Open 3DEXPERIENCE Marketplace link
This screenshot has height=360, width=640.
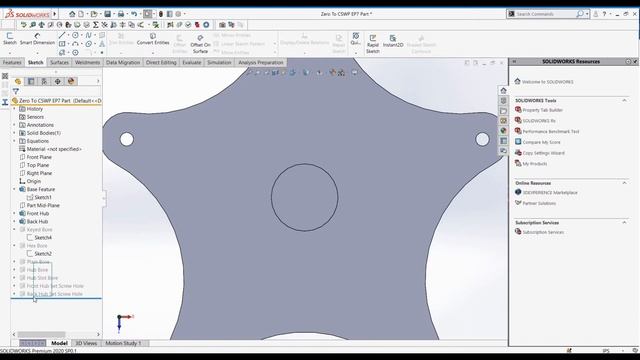pos(550,193)
